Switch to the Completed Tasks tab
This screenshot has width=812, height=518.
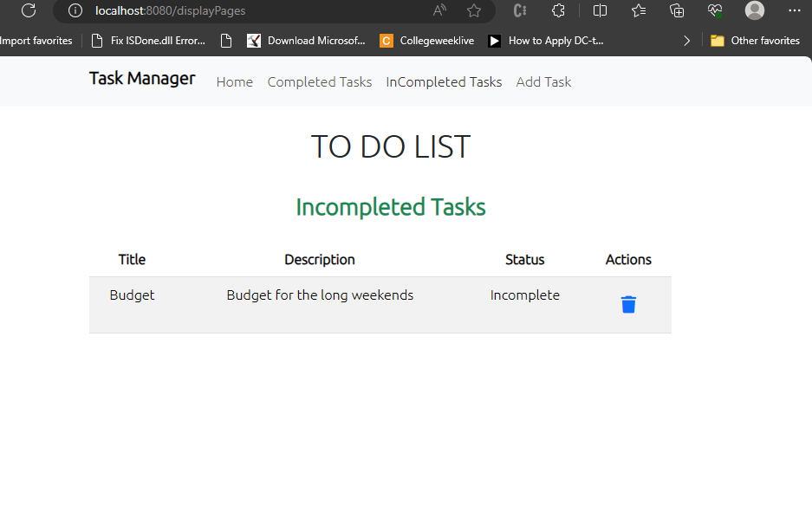point(319,81)
